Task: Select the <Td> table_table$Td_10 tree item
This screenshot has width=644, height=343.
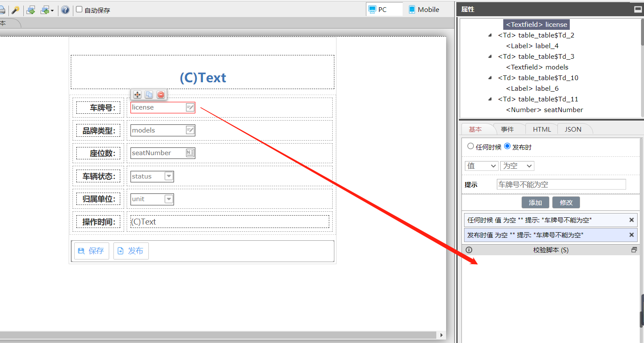Action: click(x=538, y=78)
